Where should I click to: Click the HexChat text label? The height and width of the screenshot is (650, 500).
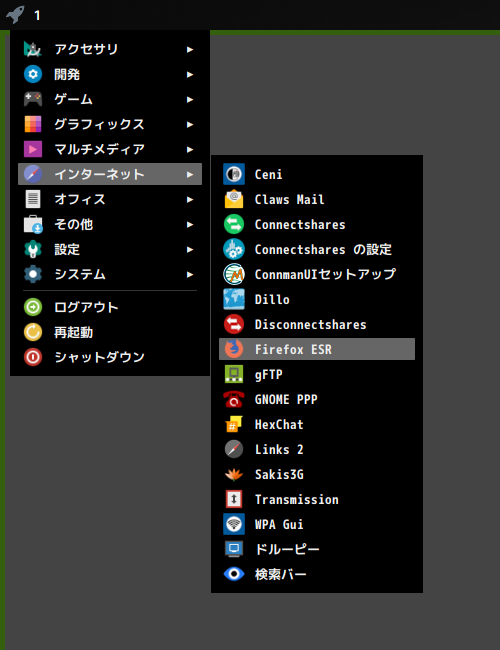(x=279, y=424)
